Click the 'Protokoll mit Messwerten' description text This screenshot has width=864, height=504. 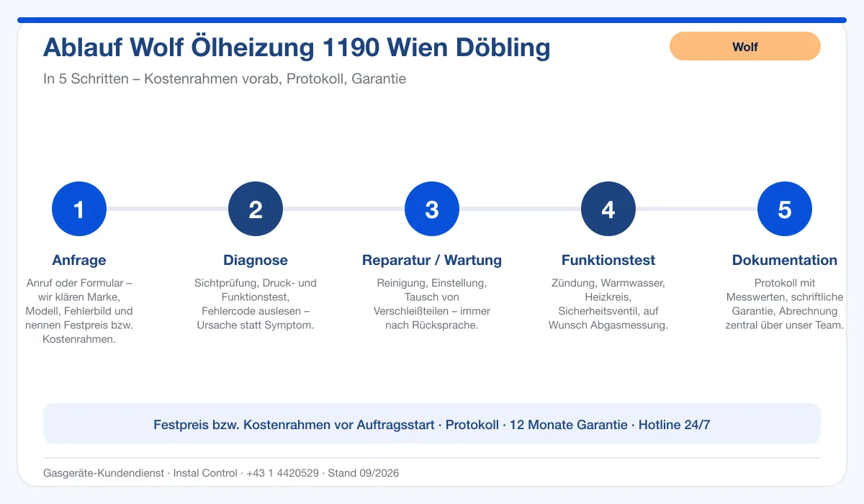pos(785,304)
